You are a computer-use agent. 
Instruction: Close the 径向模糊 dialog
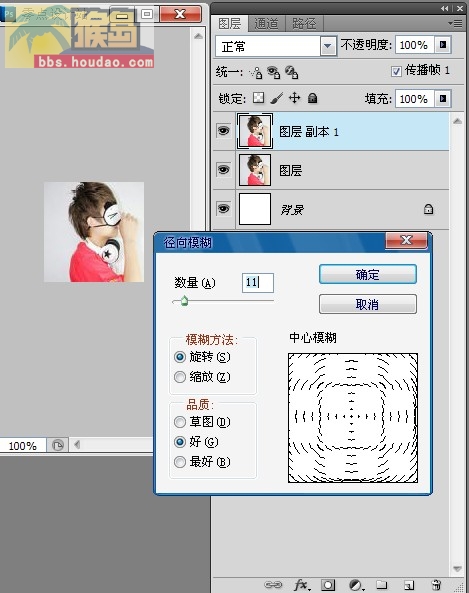coord(406,241)
